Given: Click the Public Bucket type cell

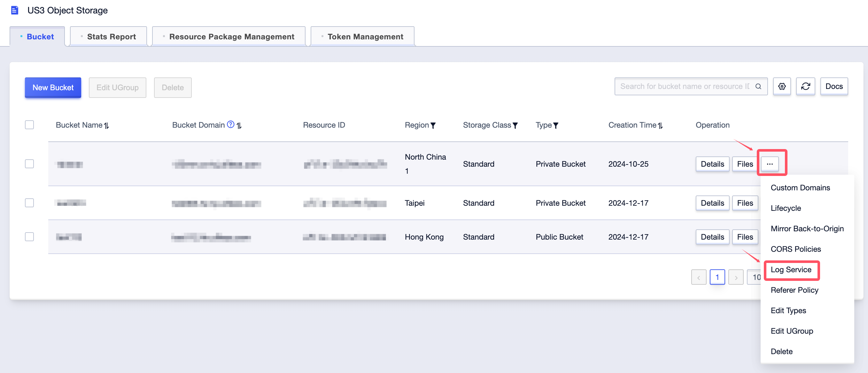Looking at the screenshot, I should click(559, 237).
